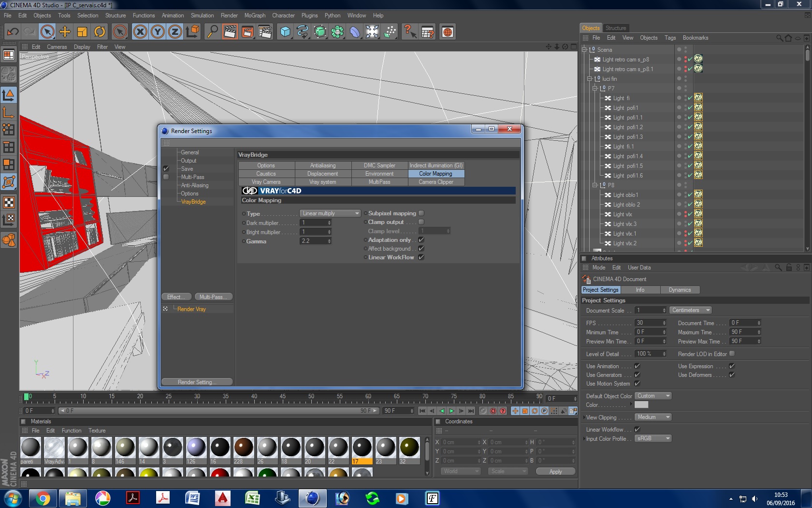Open Centimeters unit dropdown
Viewport: 812px width, 508px height.
[x=691, y=310]
